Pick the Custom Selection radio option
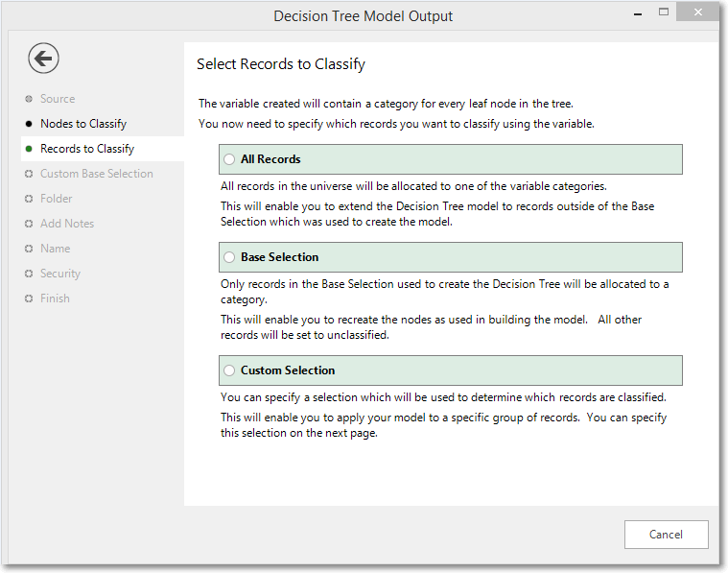This screenshot has height=573, width=728. coord(229,370)
